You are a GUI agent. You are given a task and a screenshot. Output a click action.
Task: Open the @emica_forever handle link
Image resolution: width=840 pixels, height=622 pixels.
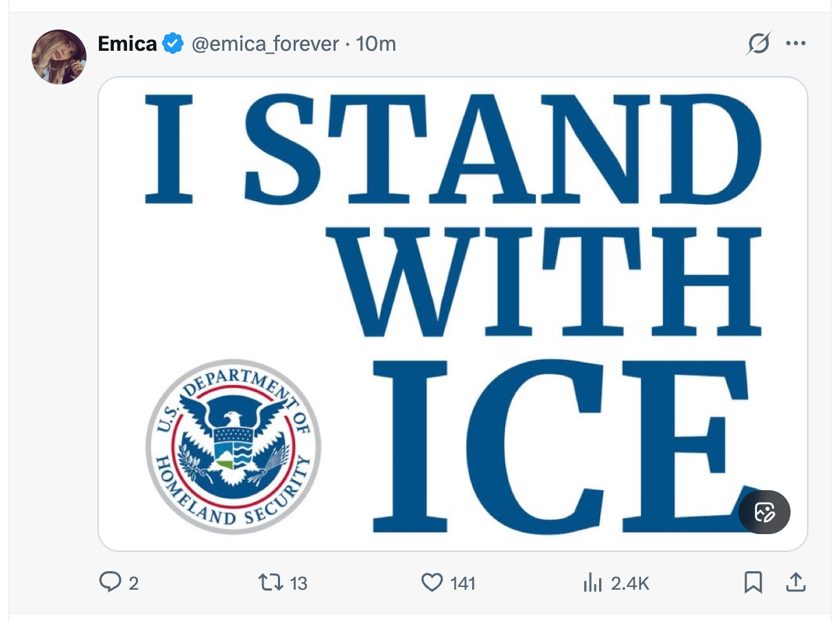point(265,44)
